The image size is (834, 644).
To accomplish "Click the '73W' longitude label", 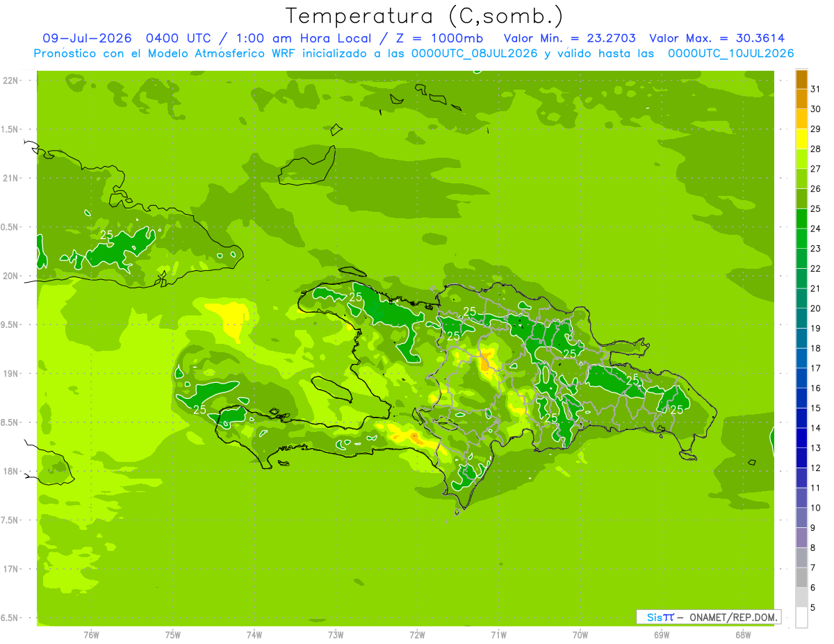I will (x=336, y=635).
